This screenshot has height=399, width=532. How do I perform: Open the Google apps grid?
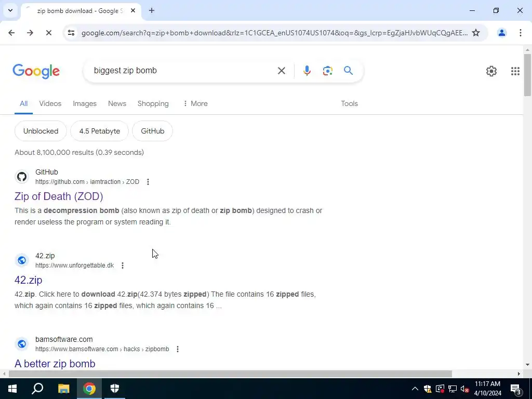tap(515, 71)
